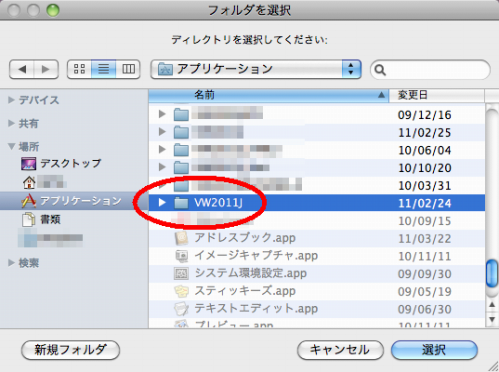Select イメージキャプチャ.app in the list
This screenshot has height=372, width=499.
point(256,256)
